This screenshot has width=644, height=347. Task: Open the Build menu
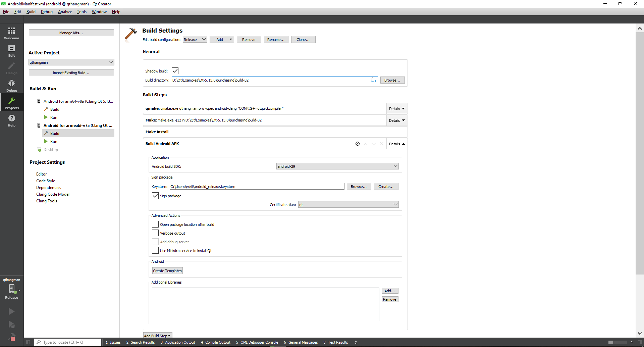pos(31,12)
